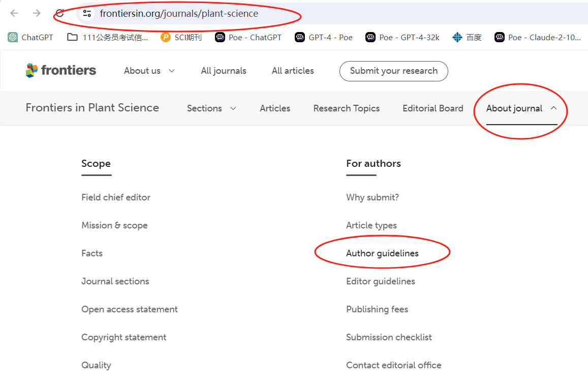This screenshot has width=588, height=381.
Task: Go to Frontiers in Plant Science home
Action: [92, 108]
